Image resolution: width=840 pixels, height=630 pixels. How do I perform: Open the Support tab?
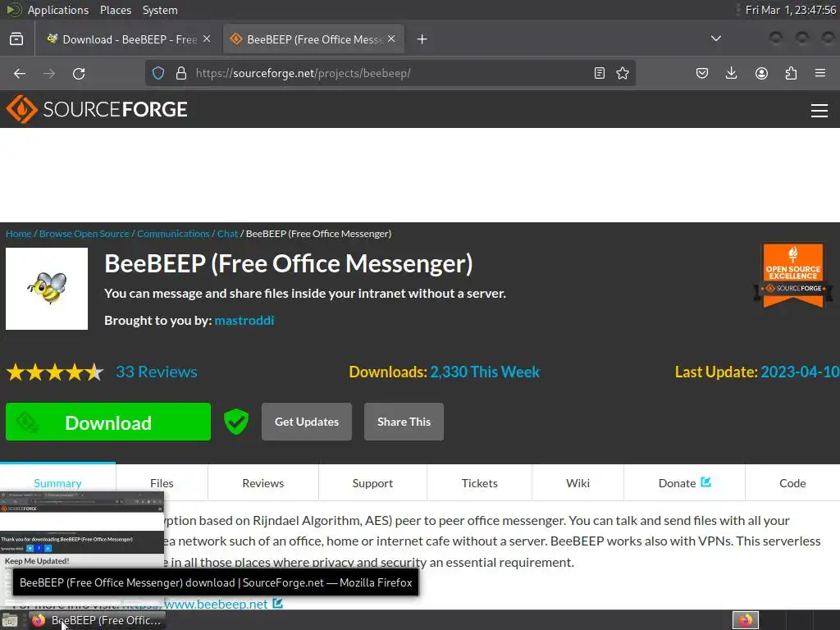click(373, 482)
